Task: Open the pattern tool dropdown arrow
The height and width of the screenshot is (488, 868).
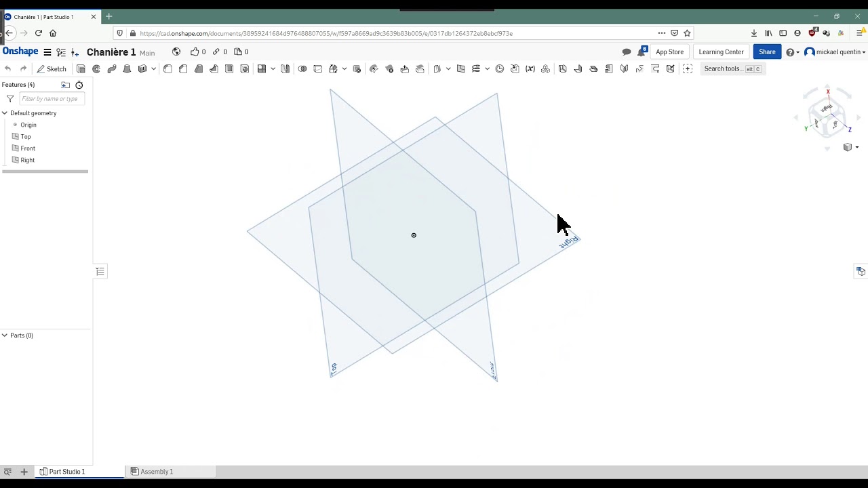Action: [x=273, y=68]
